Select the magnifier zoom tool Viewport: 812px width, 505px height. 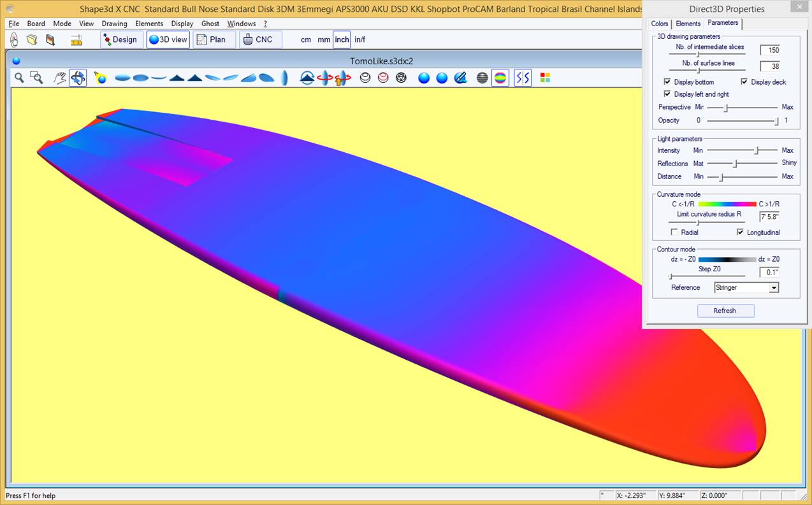[x=20, y=78]
